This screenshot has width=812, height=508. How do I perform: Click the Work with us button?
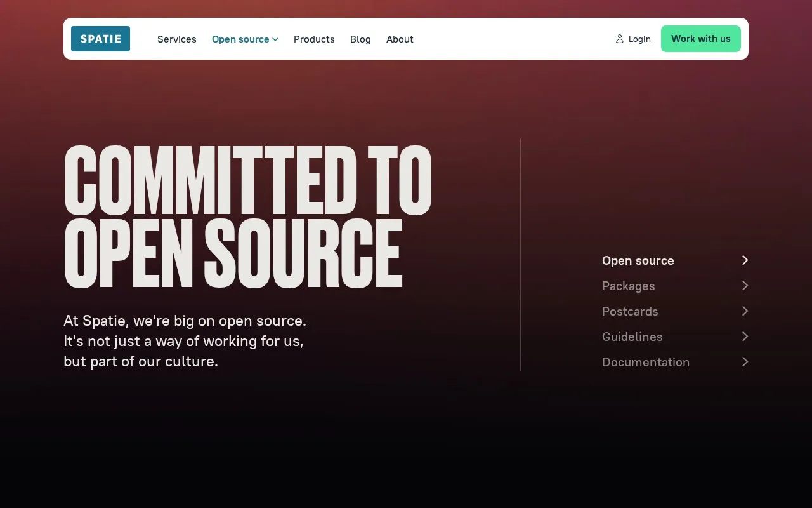click(x=701, y=39)
